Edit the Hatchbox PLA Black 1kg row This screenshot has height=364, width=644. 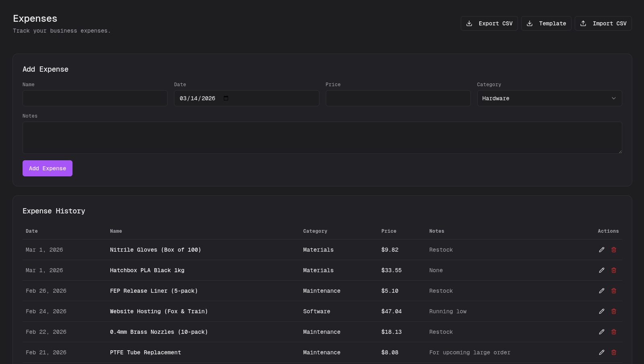point(602,270)
